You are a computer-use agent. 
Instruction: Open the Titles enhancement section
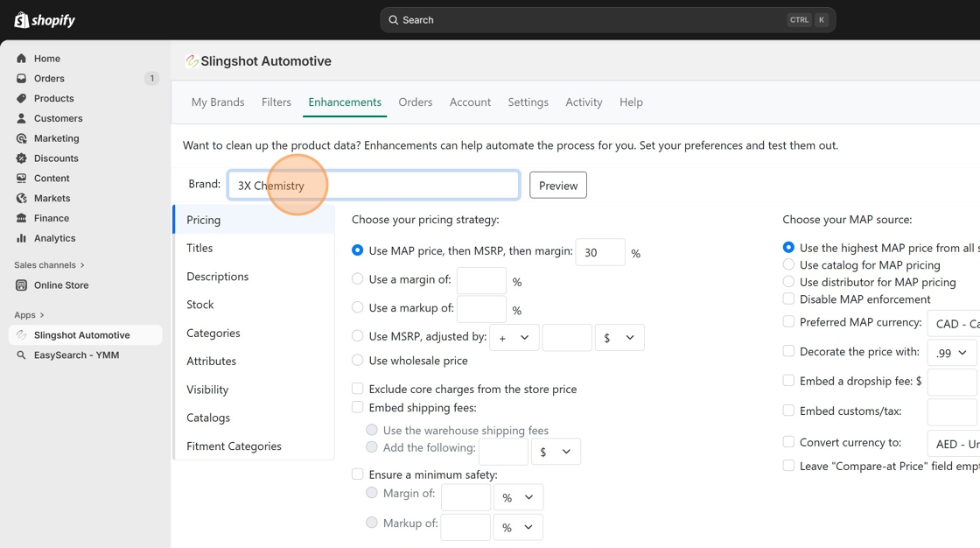click(255, 249)
